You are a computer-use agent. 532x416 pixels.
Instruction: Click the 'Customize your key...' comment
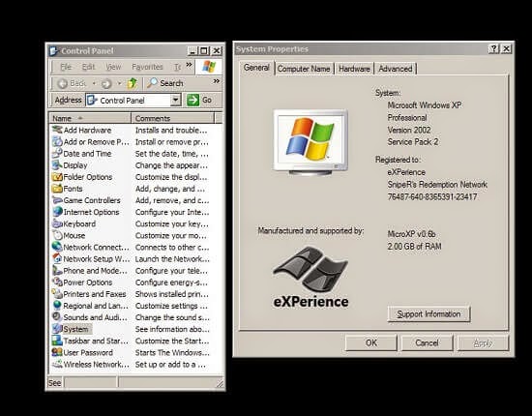tap(171, 223)
